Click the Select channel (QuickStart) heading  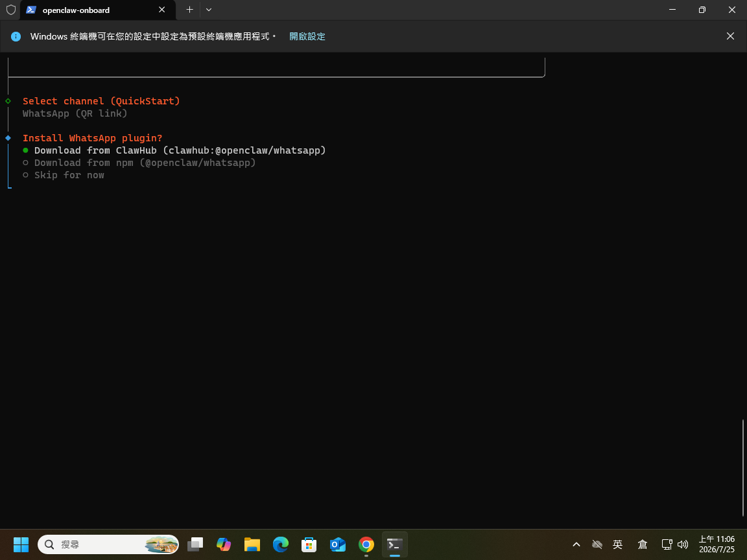[x=101, y=101]
